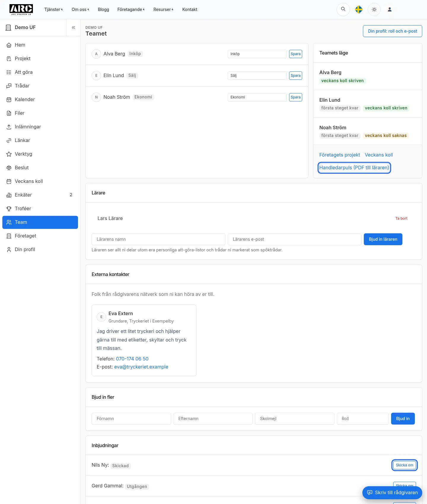Open the Veckans koll link in Teamets läge
The image size is (427, 504).
point(379,155)
